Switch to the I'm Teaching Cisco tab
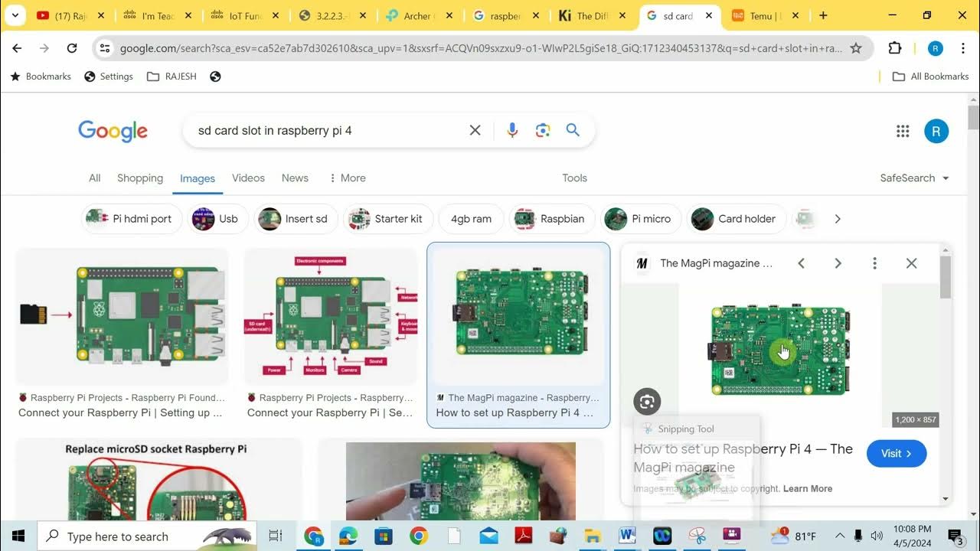The width and height of the screenshot is (980, 551). 157,15
